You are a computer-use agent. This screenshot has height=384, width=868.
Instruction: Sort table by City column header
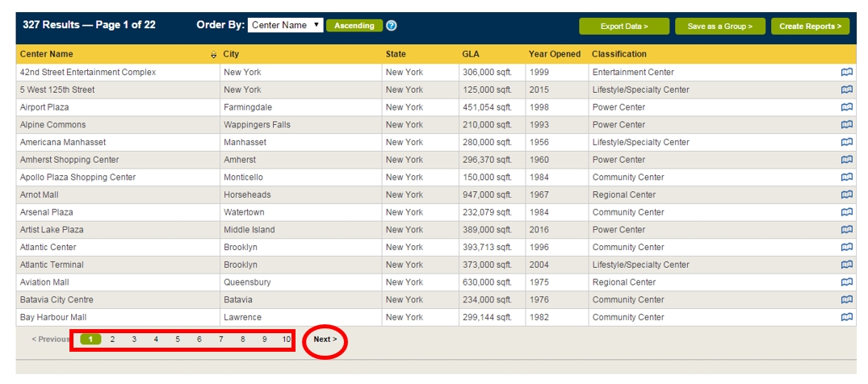pyautogui.click(x=231, y=54)
